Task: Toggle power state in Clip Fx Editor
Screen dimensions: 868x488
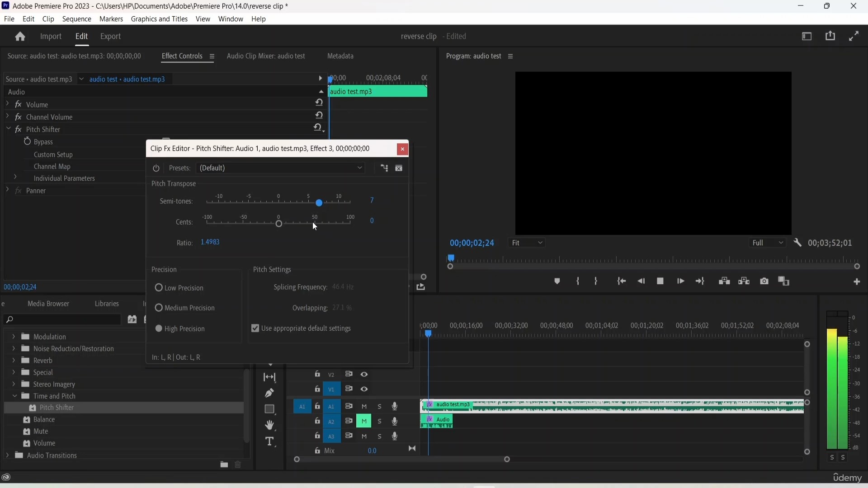Action: (x=156, y=169)
